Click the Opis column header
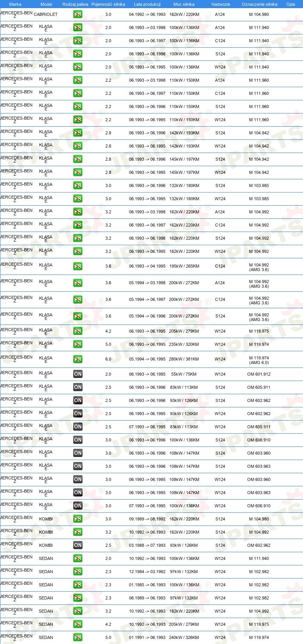 (291, 4)
